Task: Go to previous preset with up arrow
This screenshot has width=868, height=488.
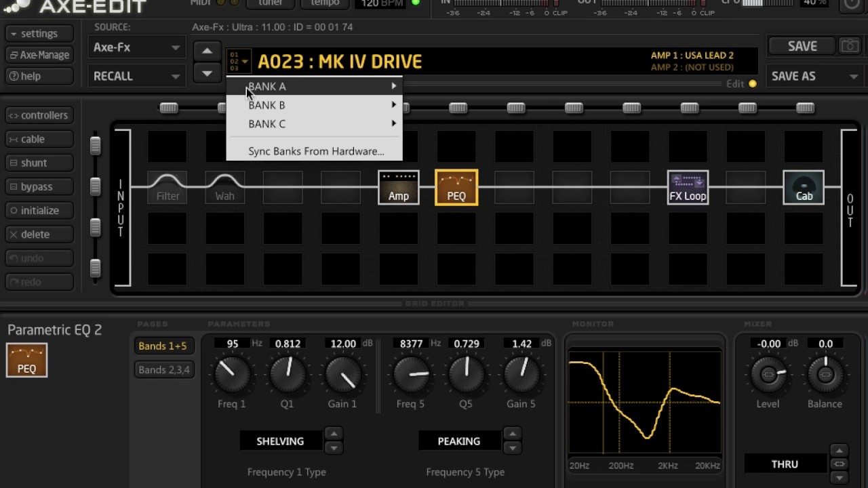Action: 207,51
